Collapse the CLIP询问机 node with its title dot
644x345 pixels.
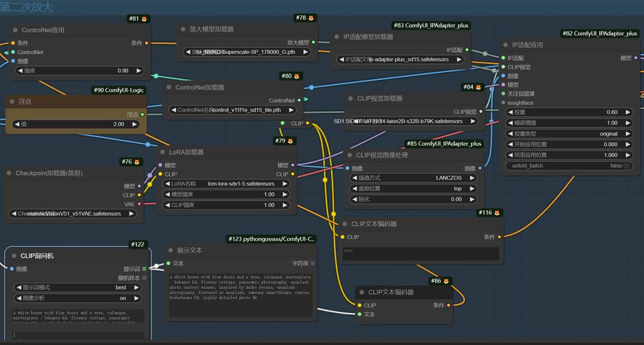click(x=13, y=256)
